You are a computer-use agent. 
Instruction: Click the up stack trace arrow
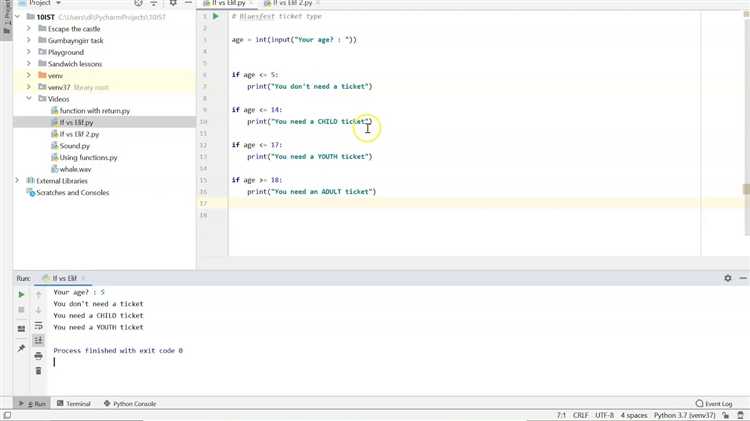tap(38, 295)
